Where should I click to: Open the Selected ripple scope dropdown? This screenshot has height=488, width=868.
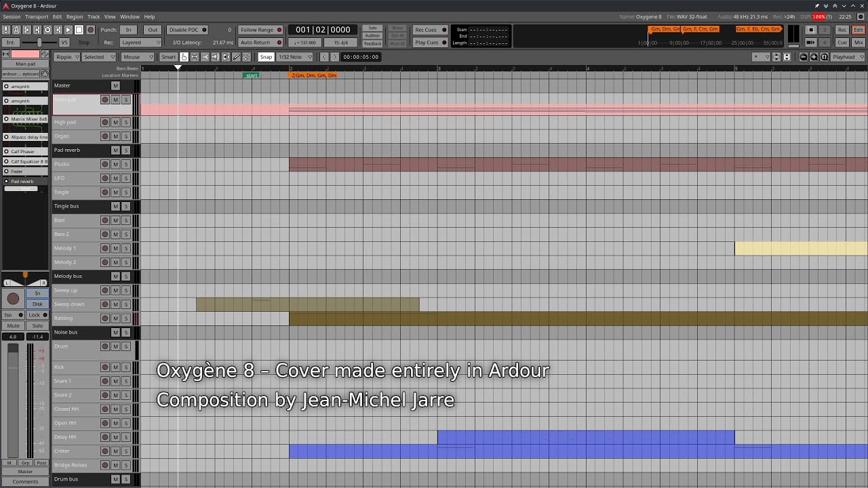tap(98, 57)
